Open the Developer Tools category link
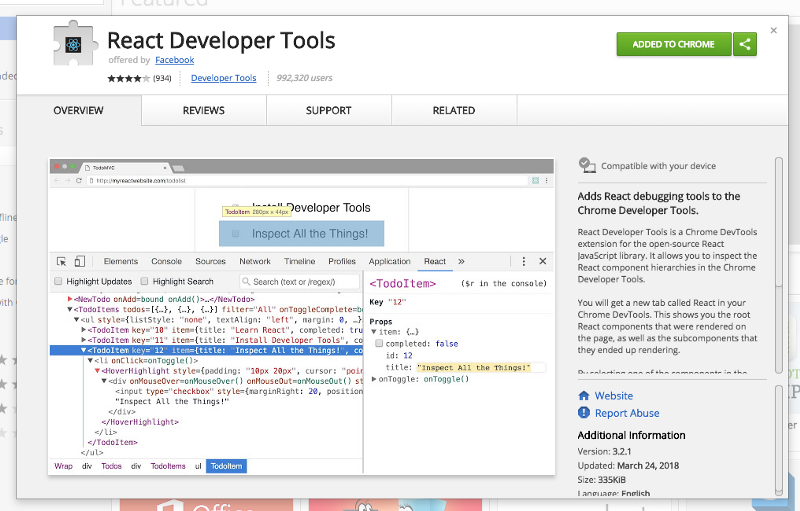Image resolution: width=800 pixels, height=511 pixels. click(223, 78)
